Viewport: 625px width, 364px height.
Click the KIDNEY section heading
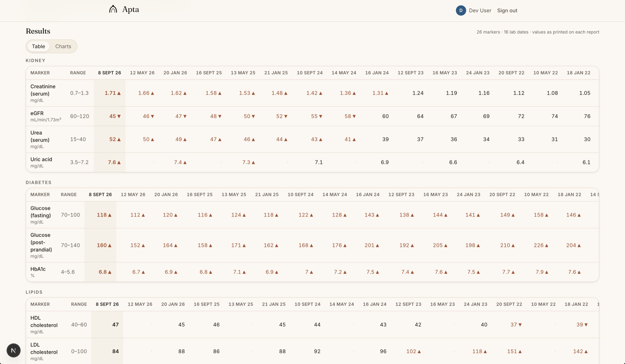click(36, 61)
